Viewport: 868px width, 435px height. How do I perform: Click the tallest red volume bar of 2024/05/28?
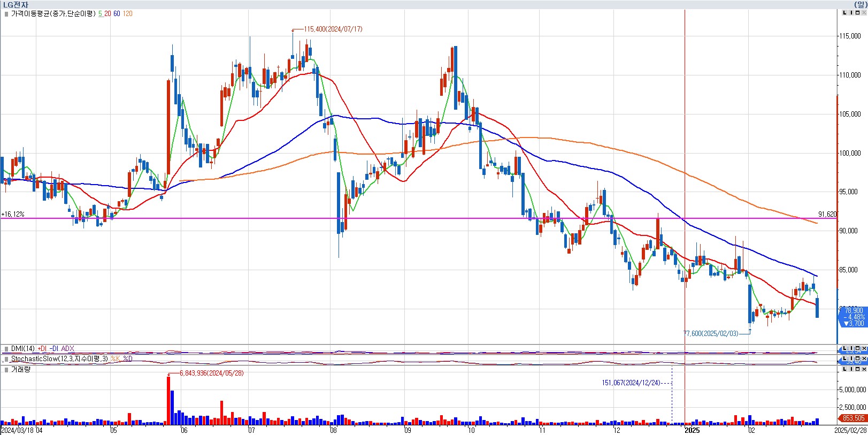point(168,401)
